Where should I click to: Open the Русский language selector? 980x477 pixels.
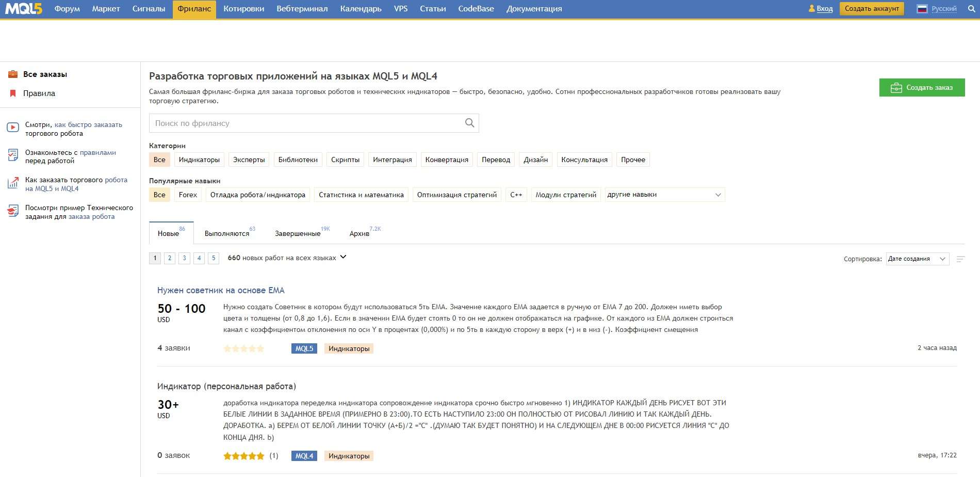pos(944,9)
